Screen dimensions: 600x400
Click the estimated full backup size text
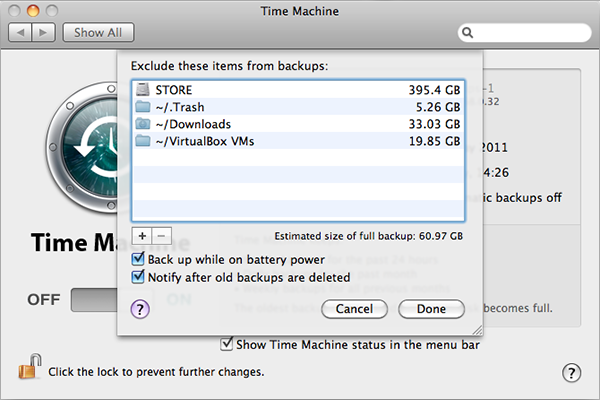click(x=368, y=236)
